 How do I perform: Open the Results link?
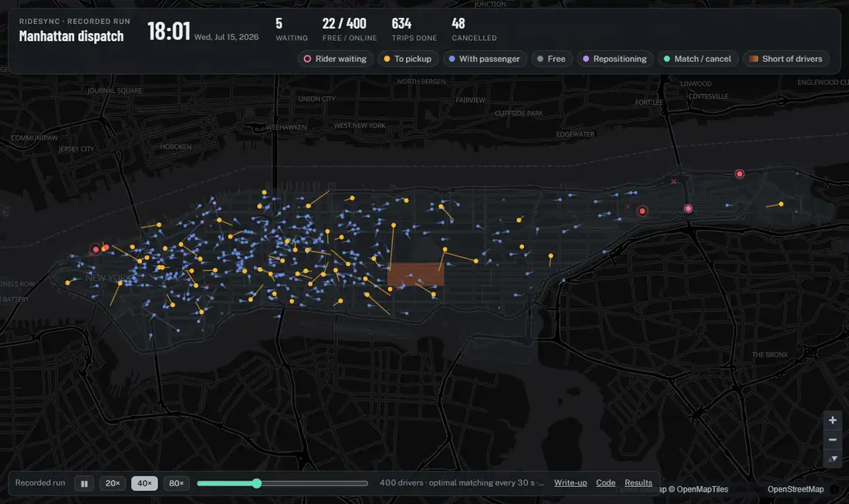tap(638, 483)
